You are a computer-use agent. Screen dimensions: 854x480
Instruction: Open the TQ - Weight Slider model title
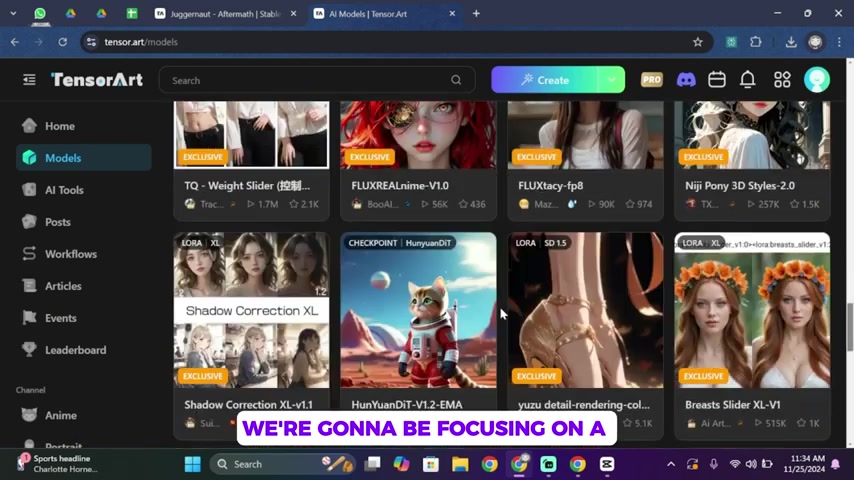pos(247,186)
